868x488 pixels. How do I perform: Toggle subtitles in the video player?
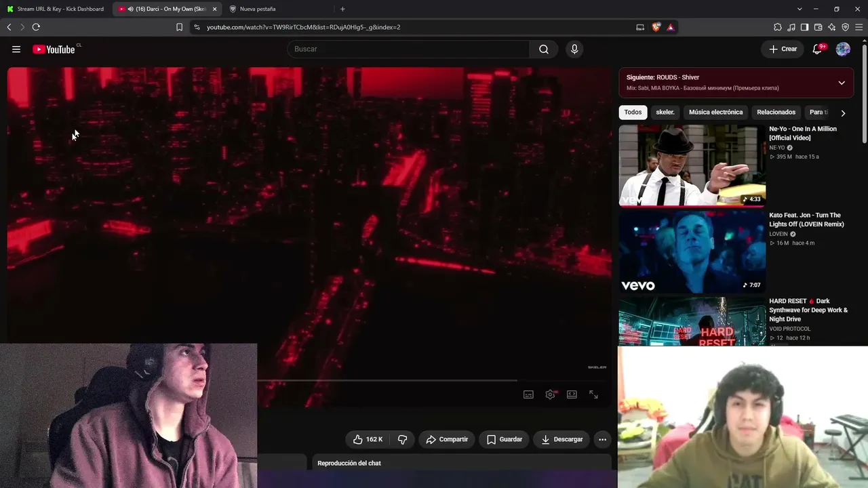click(x=528, y=394)
